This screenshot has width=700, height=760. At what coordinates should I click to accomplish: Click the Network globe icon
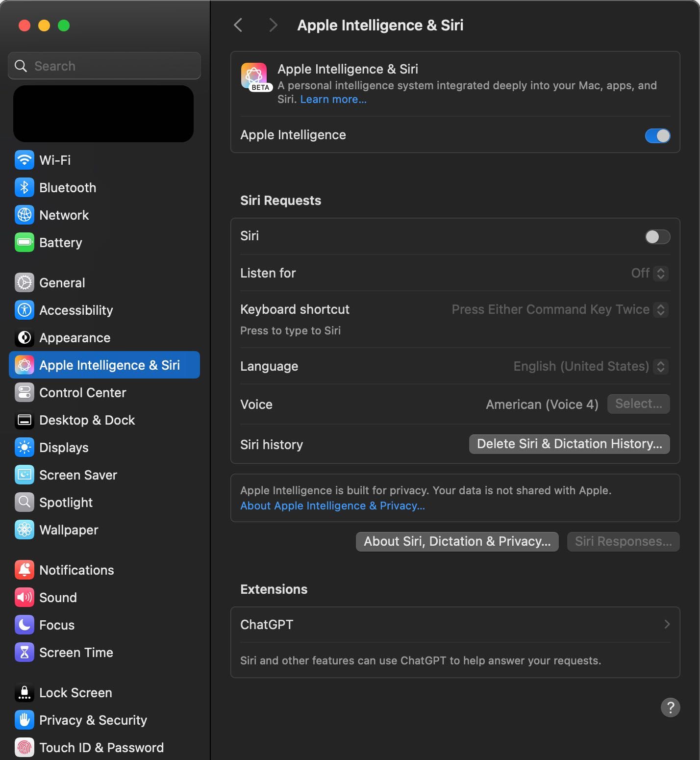click(x=25, y=215)
